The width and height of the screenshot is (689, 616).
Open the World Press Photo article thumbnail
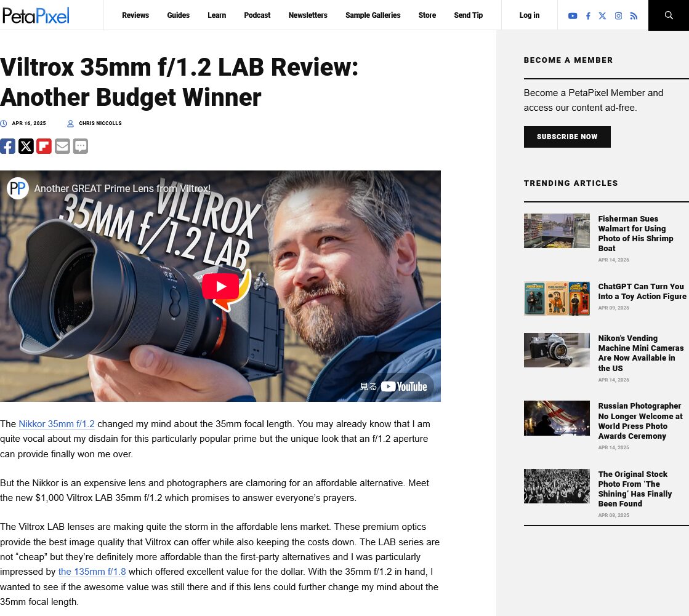[x=557, y=418]
